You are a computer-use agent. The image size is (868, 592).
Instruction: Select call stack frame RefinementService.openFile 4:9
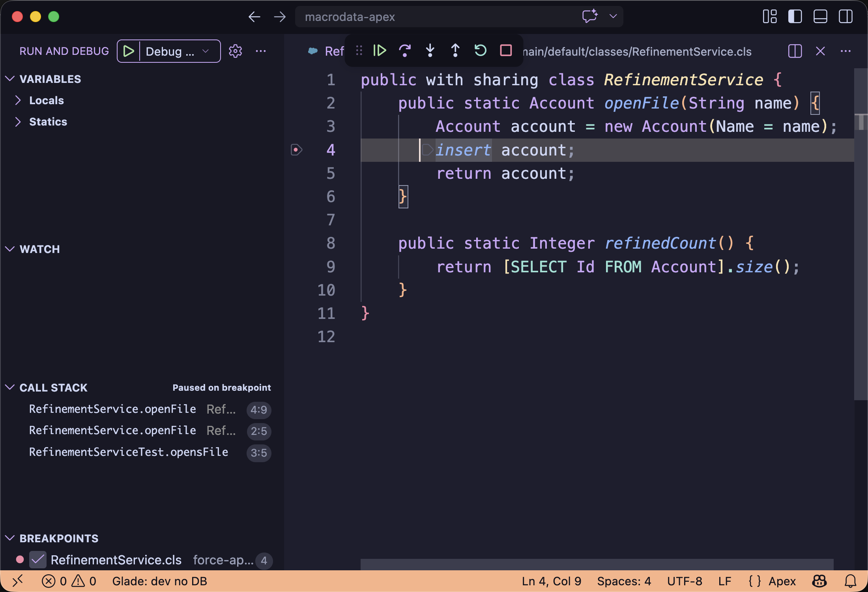[142, 409]
